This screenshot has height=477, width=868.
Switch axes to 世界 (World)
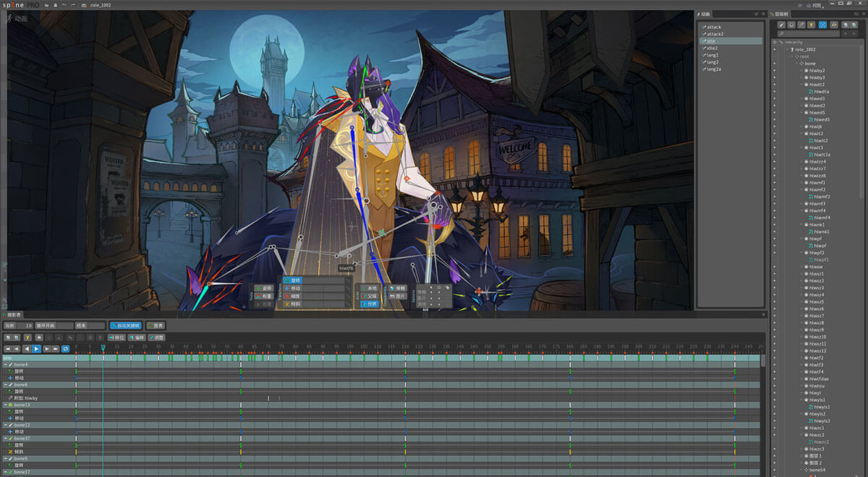(370, 304)
